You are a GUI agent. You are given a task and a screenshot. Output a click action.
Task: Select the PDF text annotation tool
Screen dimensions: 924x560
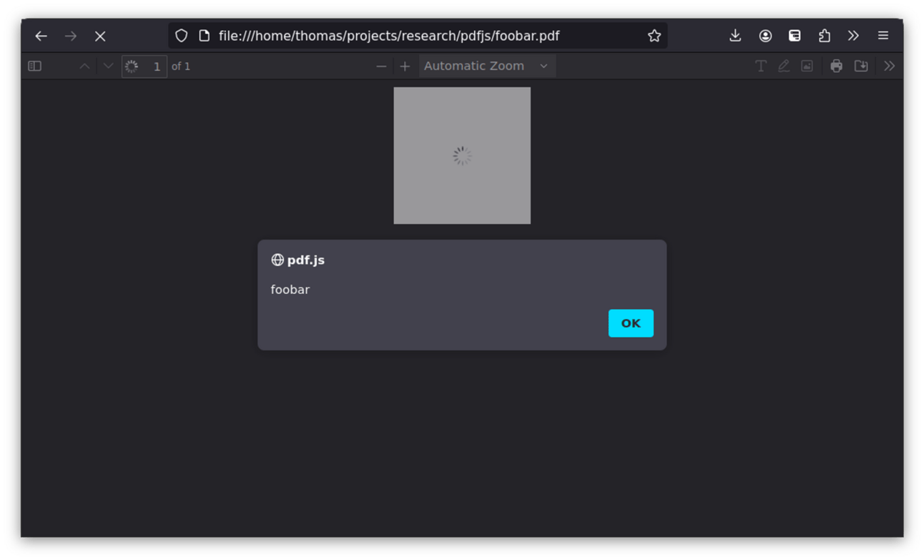pos(761,66)
